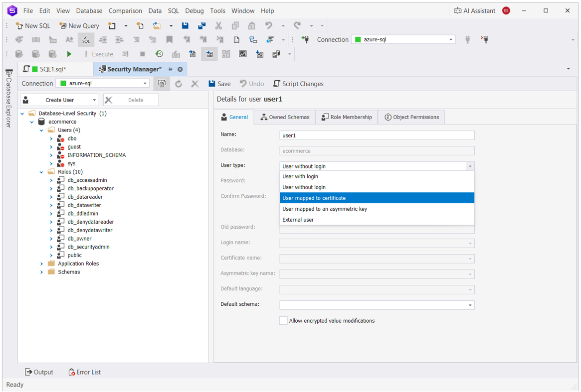Viewport: 581px width, 392px height.
Task: Open the Debug menu
Action: (194, 11)
